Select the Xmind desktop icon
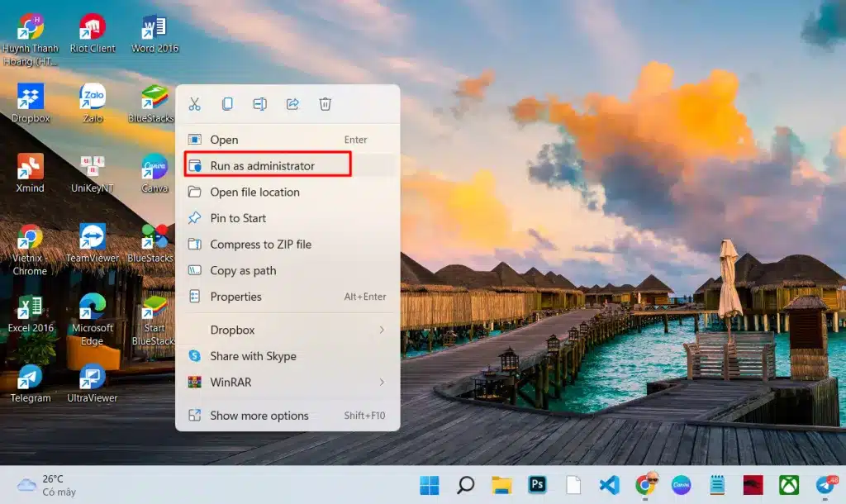 (31, 174)
